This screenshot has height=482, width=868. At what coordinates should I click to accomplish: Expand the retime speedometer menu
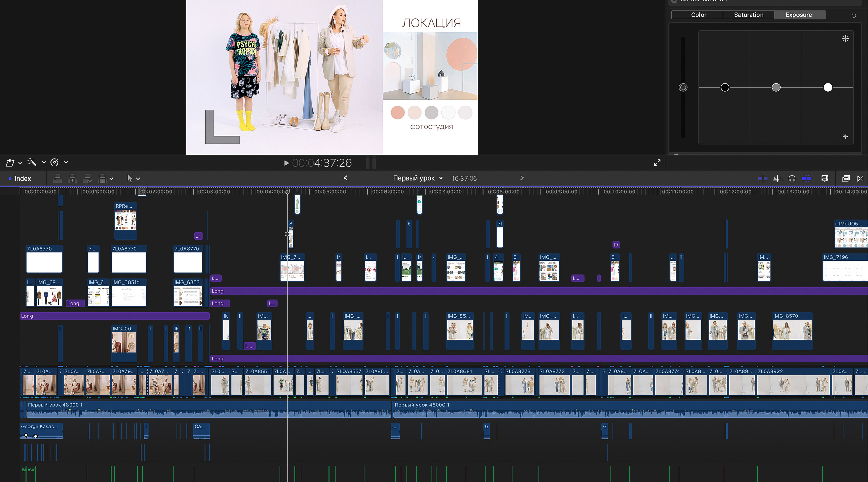(66, 163)
